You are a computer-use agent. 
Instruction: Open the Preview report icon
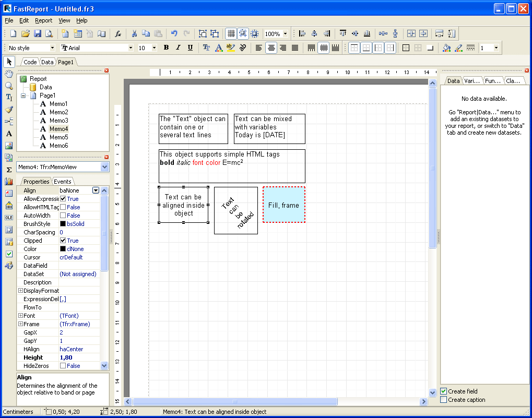(50, 33)
